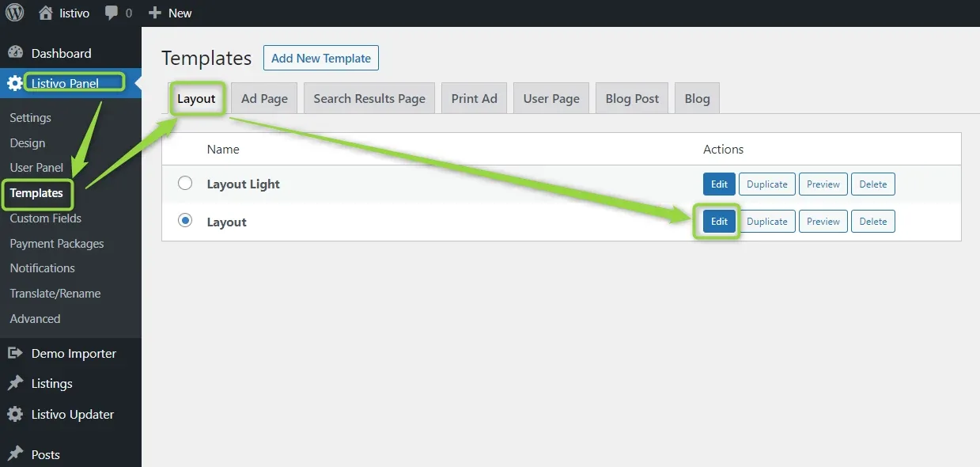
Task: Click the Demo Importer arrow icon
Action: 15,353
